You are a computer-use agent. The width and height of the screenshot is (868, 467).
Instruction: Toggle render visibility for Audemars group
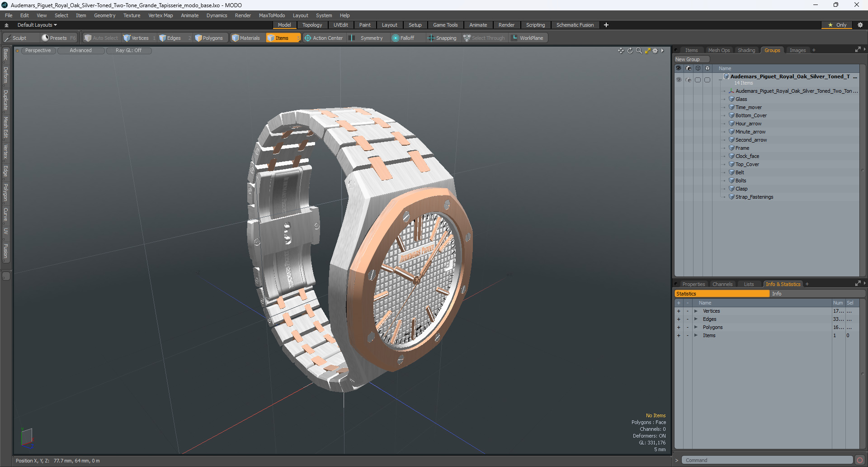coord(689,80)
